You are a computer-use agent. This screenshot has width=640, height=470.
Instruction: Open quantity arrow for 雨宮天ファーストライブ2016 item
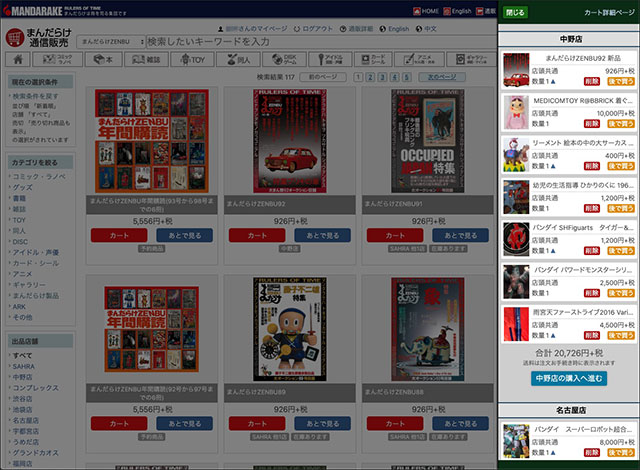pos(553,335)
